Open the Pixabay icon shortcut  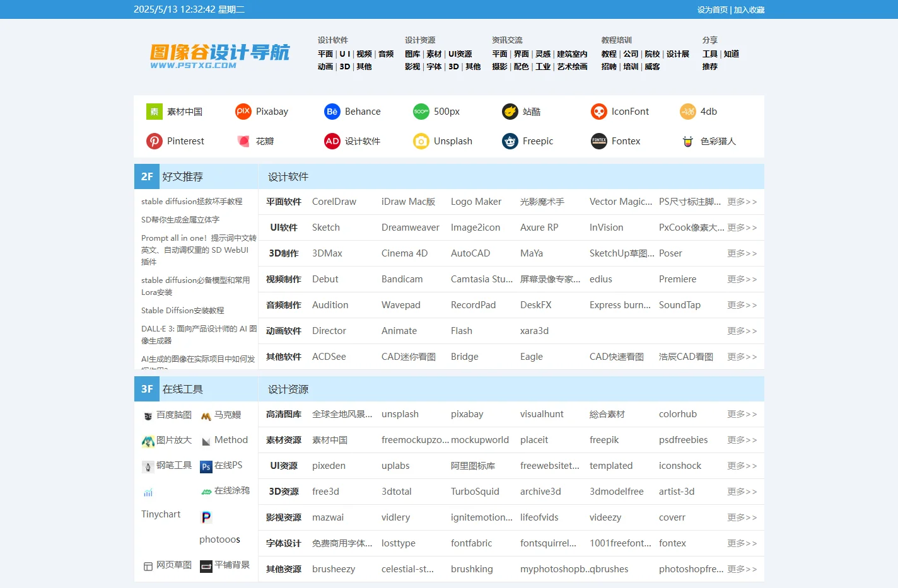point(243,112)
